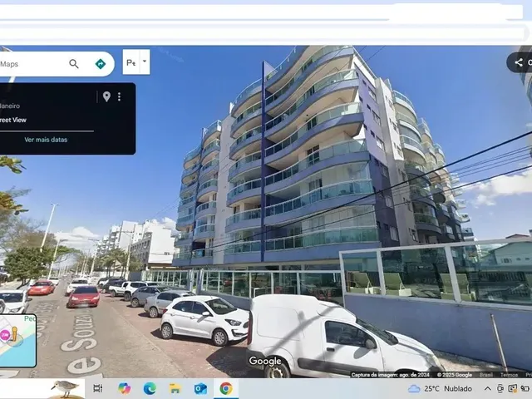The image size is (532, 399).
Task: Expand the hidden system tray icons chevron
Action: click(487, 388)
